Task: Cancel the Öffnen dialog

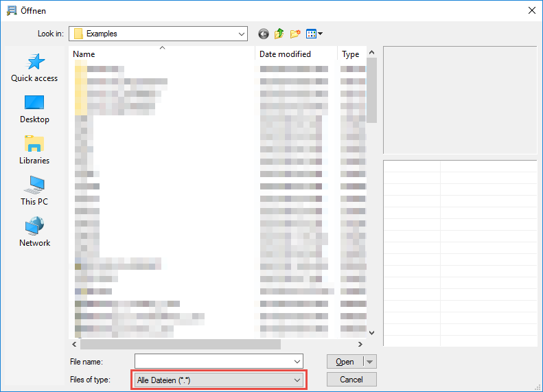Action: point(351,380)
